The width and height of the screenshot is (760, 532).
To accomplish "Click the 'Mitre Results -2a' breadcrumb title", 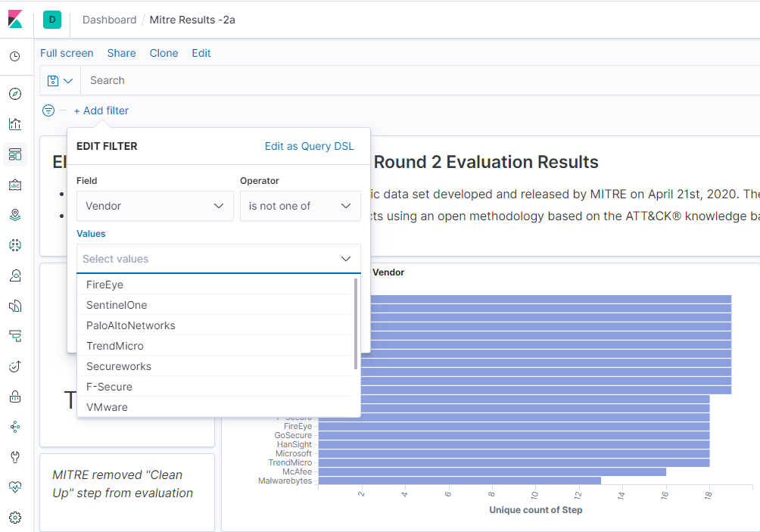I will [192, 20].
